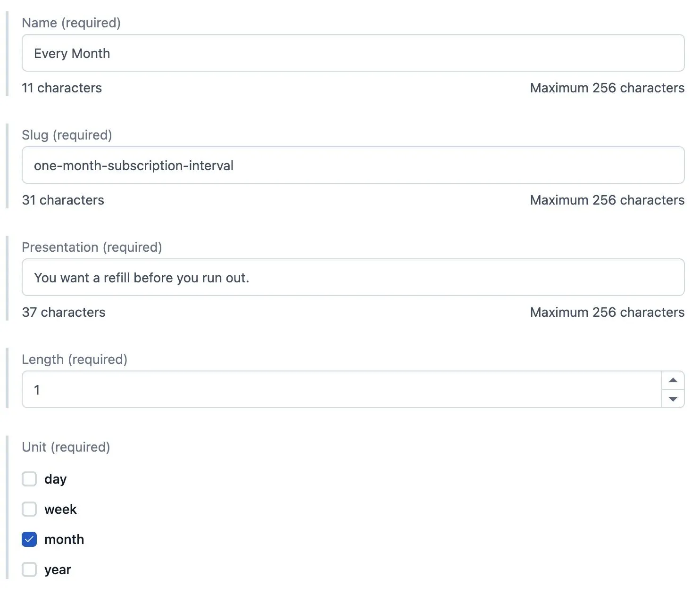
Task: Click the '31 characters' counter under Slug
Action: [x=63, y=200]
